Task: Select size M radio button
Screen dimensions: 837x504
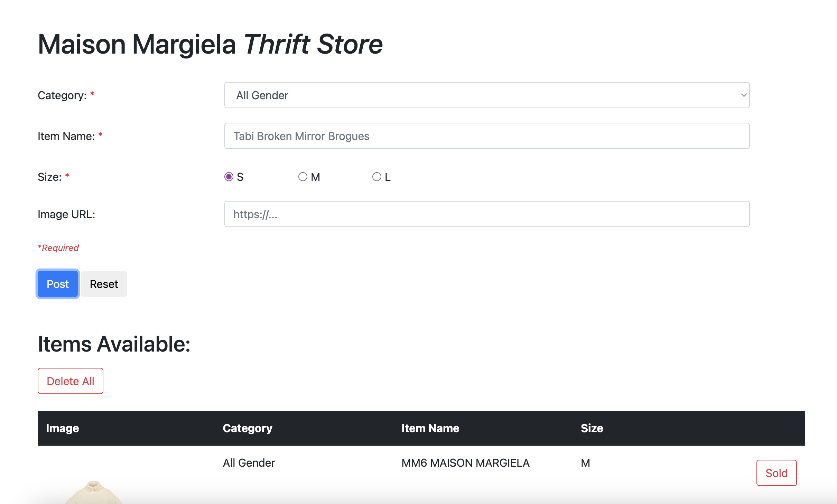Action: [x=303, y=177]
